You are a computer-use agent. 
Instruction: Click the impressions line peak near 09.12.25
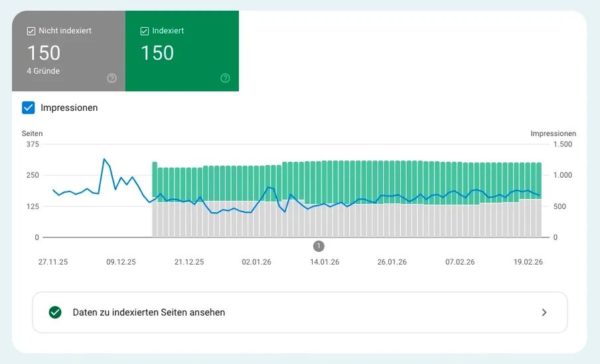(104, 159)
